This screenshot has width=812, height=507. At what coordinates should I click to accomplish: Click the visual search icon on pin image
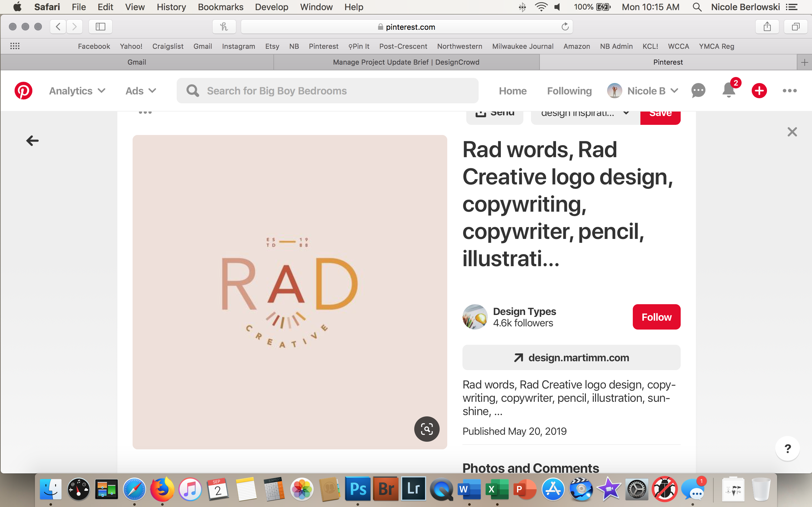click(x=427, y=429)
